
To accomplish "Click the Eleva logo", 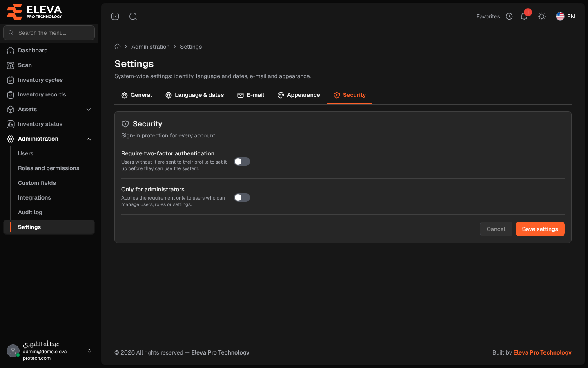I will pyautogui.click(x=34, y=11).
